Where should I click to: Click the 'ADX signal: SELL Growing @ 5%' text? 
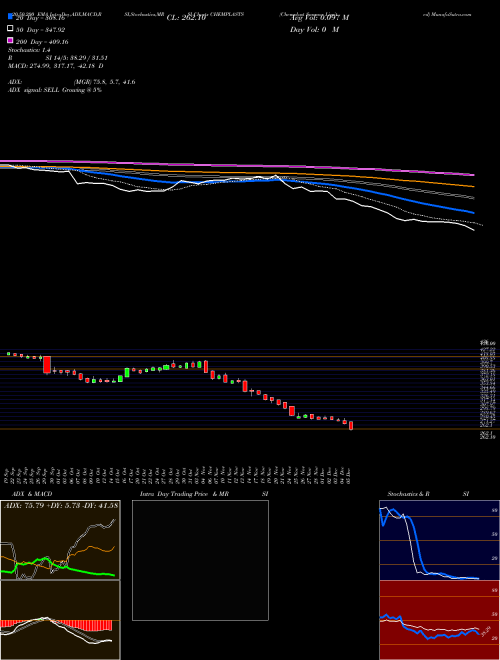(55, 90)
